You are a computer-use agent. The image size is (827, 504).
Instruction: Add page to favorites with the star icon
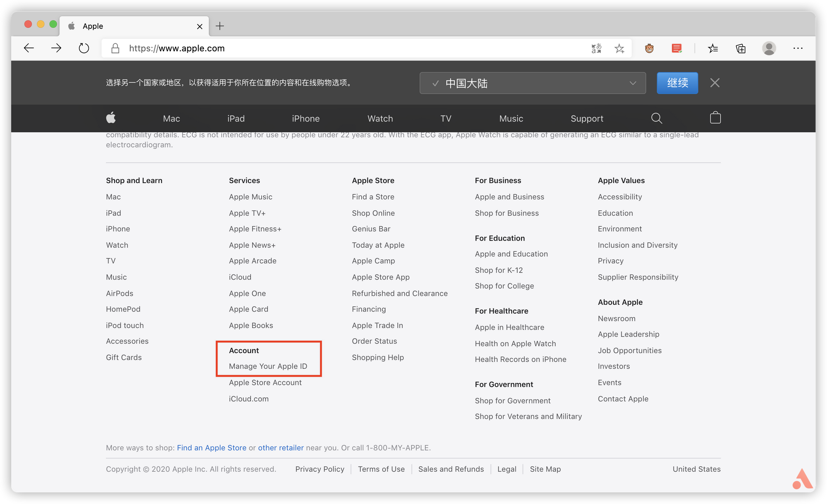619,48
